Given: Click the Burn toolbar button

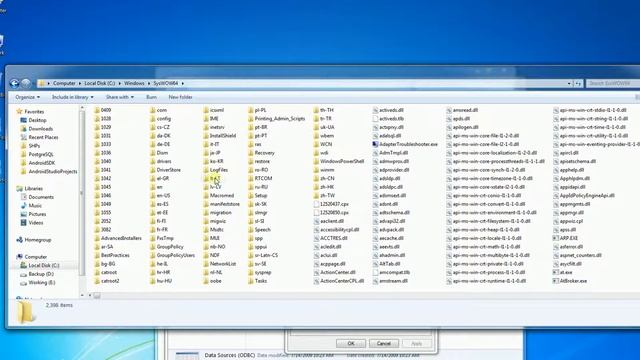Looking at the screenshot, I should pyautogui.click(x=151, y=97).
